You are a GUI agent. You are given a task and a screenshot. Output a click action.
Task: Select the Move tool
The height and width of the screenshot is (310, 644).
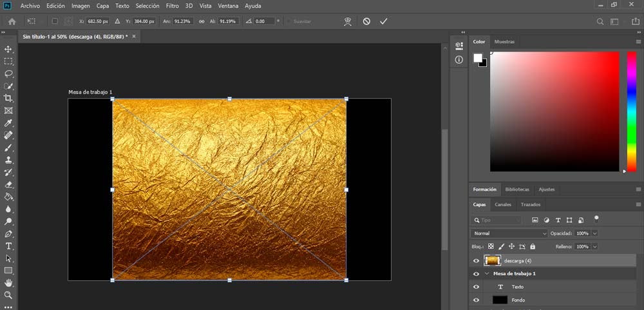tap(8, 50)
